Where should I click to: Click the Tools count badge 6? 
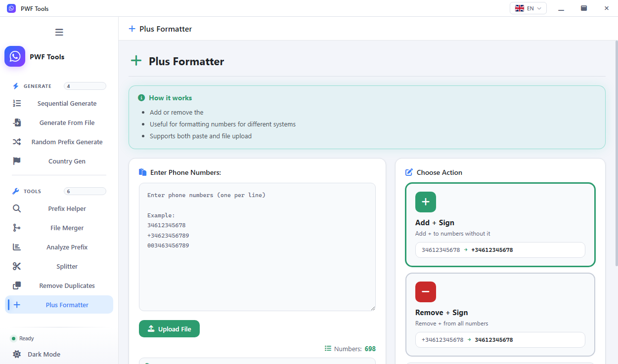point(85,191)
